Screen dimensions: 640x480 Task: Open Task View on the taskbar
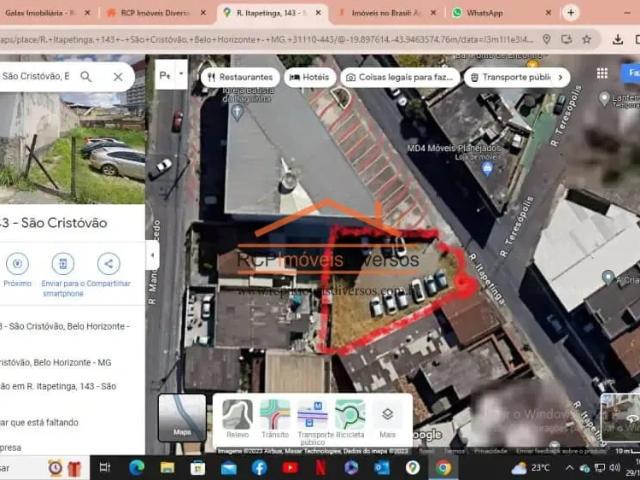click(105, 468)
